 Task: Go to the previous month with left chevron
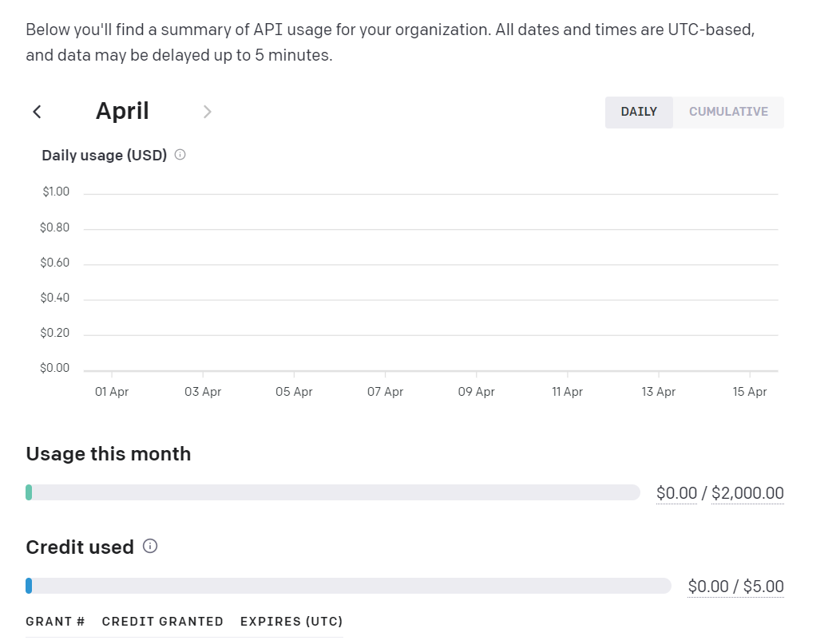37,112
